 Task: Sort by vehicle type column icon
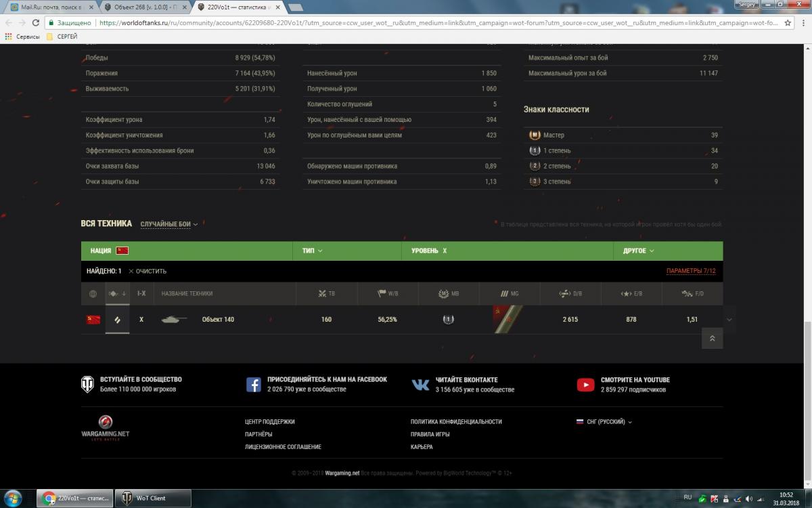[x=117, y=293]
